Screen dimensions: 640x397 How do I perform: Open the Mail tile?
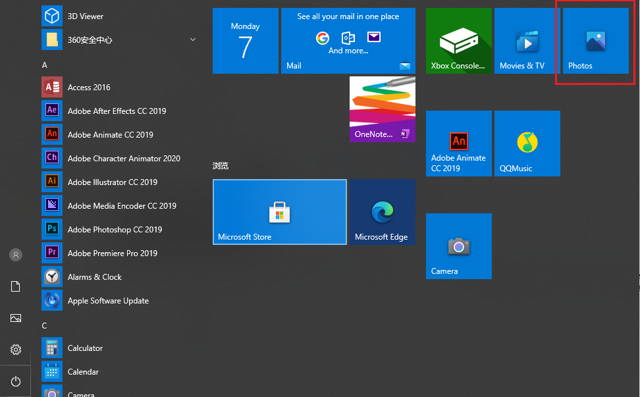coord(348,41)
